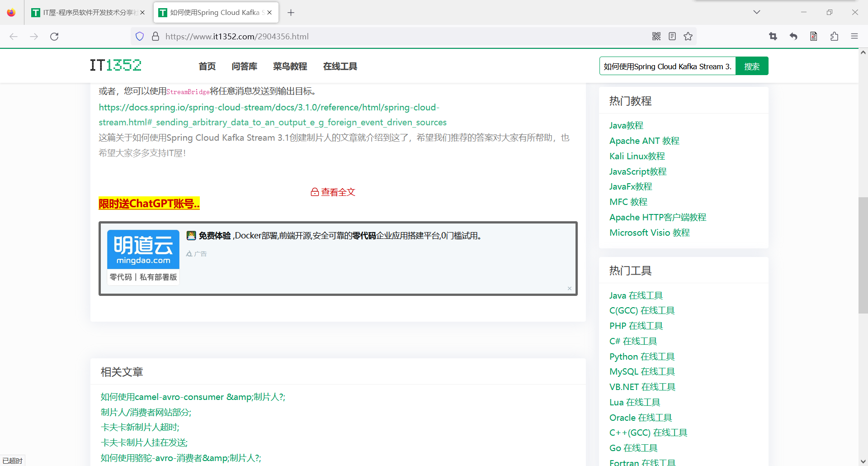The image size is (868, 466).
Task: Open related article 卡夫卡制片人挂在发送
Action: coord(144,442)
